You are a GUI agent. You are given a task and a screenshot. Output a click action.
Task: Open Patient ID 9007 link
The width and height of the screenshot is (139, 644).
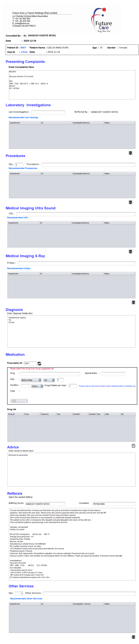pyautogui.click(x=23, y=48)
